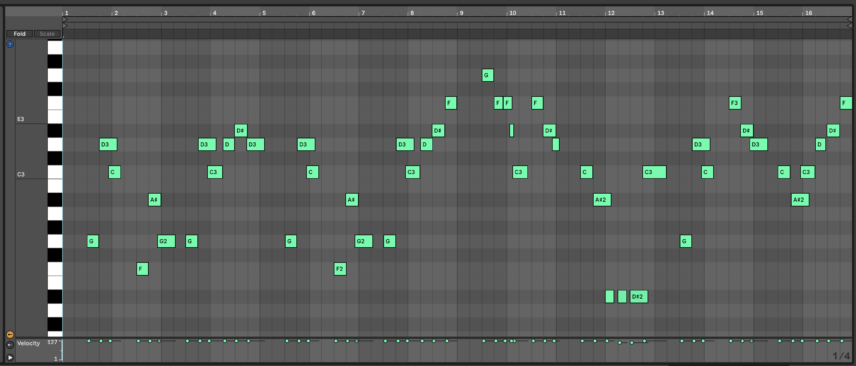Select the first G note near bar 1

point(93,241)
